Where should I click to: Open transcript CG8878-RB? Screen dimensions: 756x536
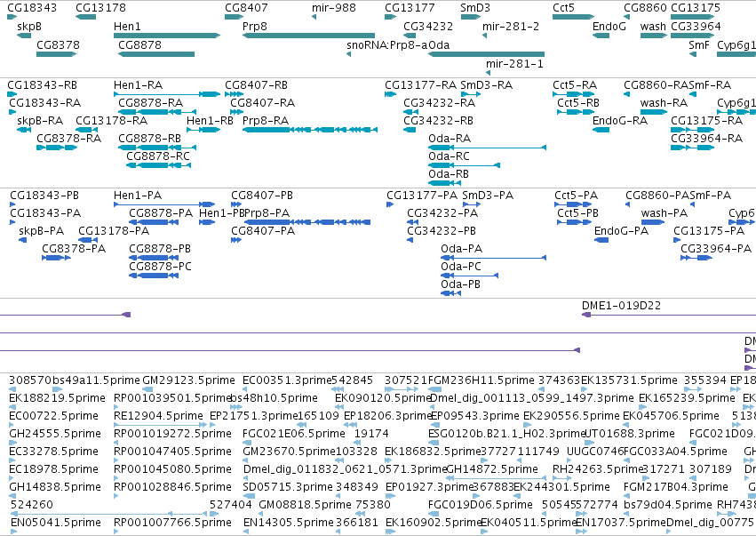pyautogui.click(x=150, y=139)
